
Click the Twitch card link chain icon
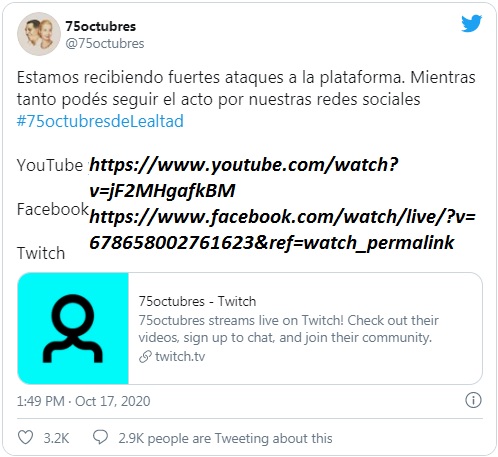(x=145, y=357)
